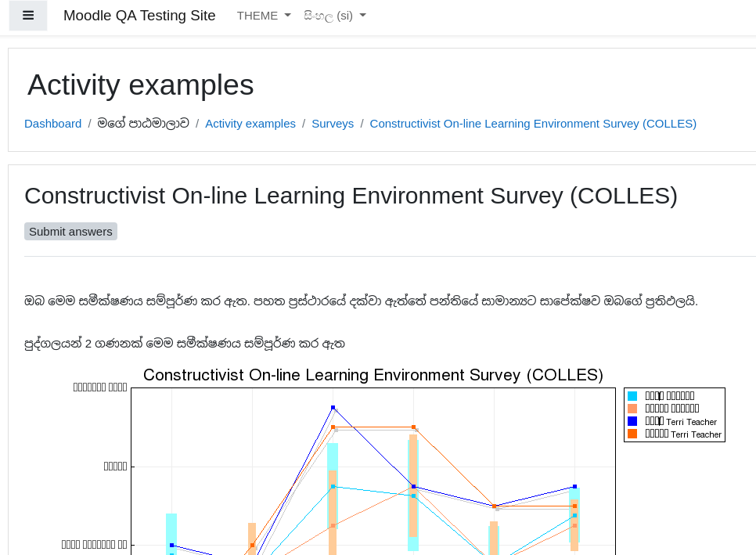Open the සිංහල (si) language selector
Image resolution: width=756 pixels, height=555 pixels.
click(335, 16)
